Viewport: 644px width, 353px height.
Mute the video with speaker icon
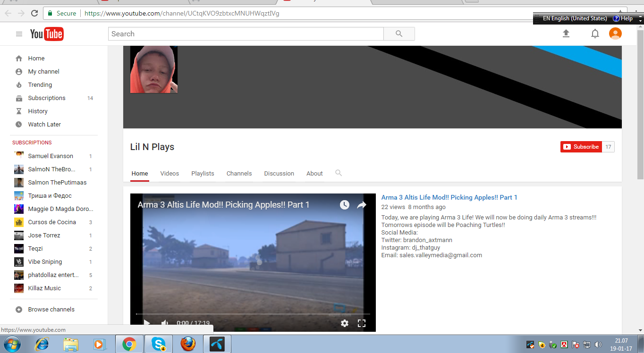pyautogui.click(x=165, y=323)
